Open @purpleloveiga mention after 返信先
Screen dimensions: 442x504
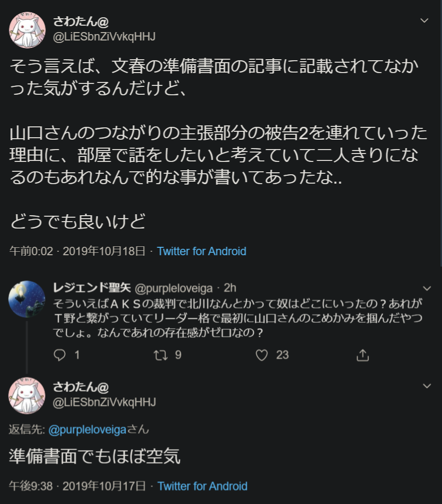click(x=87, y=430)
